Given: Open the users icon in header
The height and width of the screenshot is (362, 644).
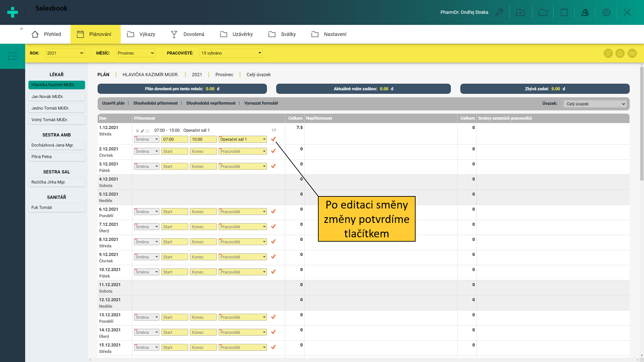Looking at the screenshot, I should tap(585, 12).
